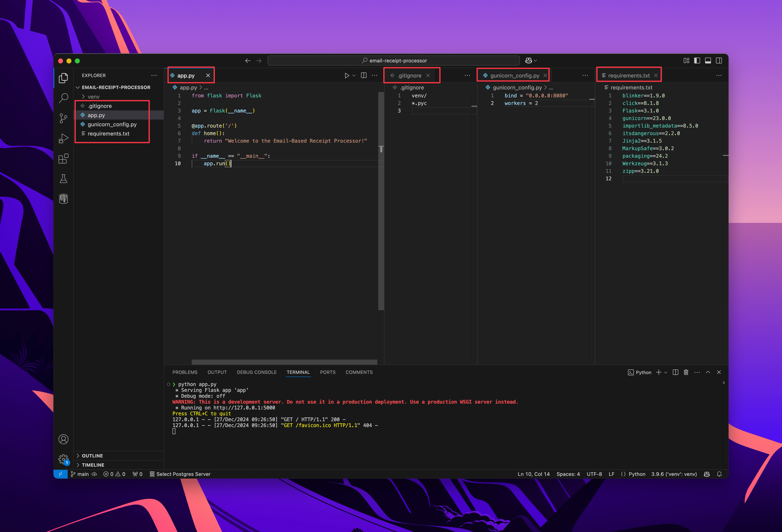Open more actions for requirements.txt editor group
The width and height of the screenshot is (782, 532).
pos(719,75)
